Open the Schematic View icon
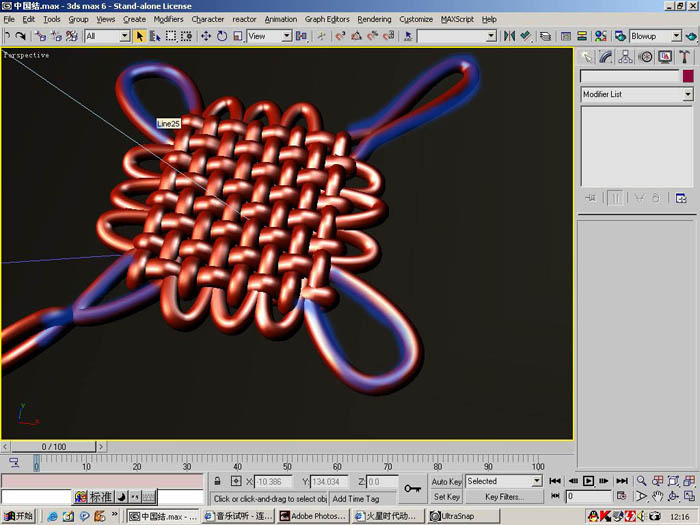The height and width of the screenshot is (525, 700). coord(582,36)
